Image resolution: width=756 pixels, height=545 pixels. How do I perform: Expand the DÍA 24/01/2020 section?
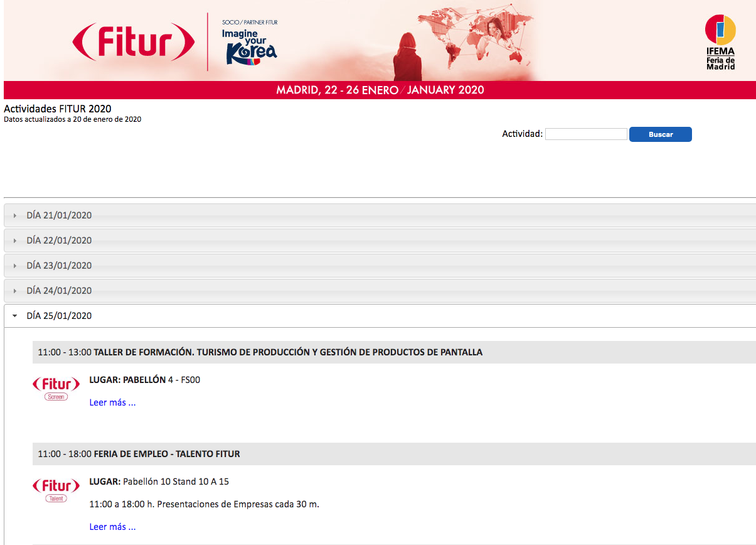(x=380, y=291)
